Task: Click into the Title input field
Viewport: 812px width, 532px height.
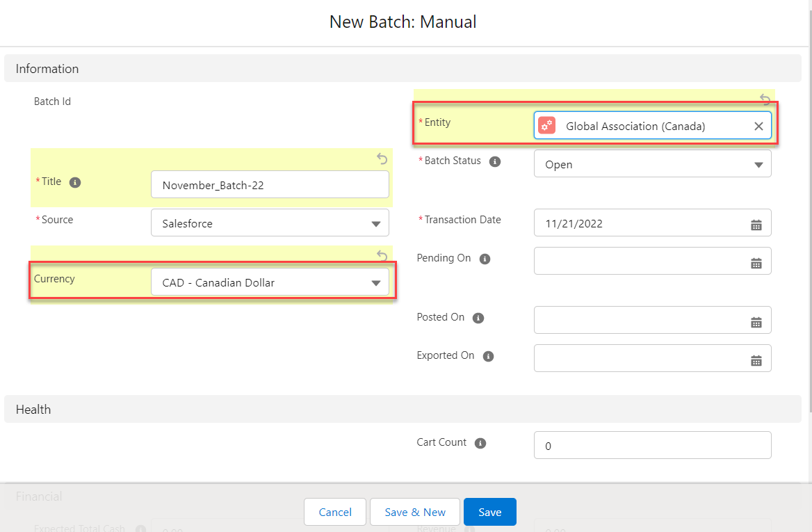Action: pyautogui.click(x=270, y=185)
